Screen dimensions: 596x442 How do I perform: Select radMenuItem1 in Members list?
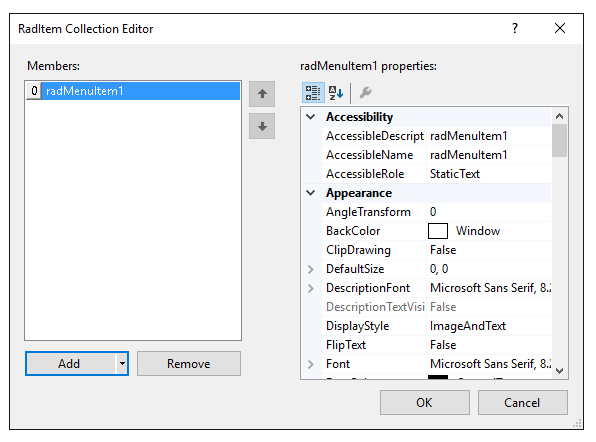click(133, 91)
